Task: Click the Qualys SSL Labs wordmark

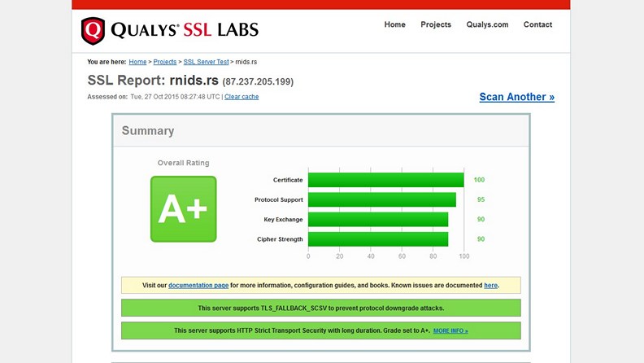Action: point(184,31)
